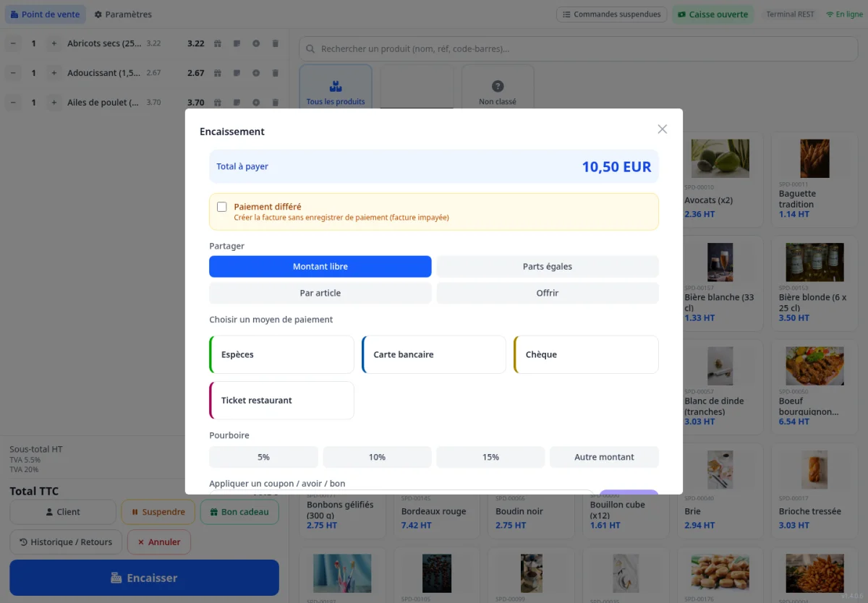
Task: Pay with Espèces
Action: tap(282, 354)
